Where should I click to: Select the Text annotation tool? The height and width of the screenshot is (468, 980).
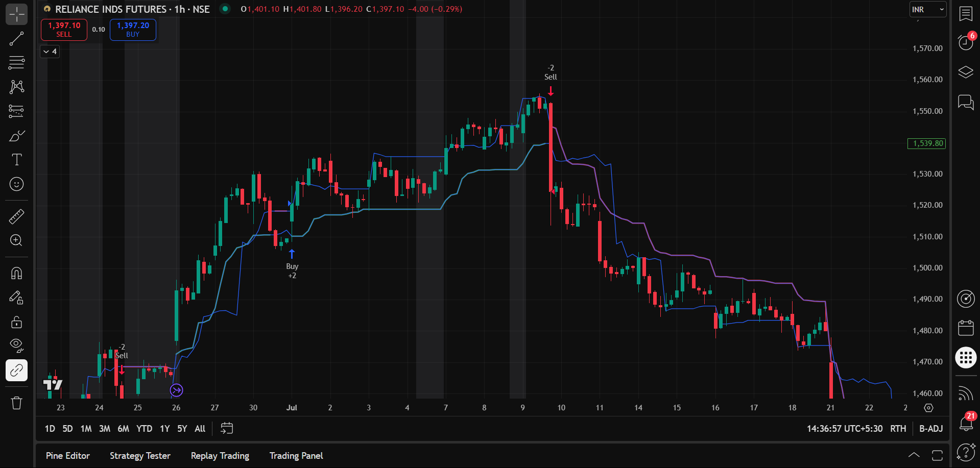pos(16,160)
